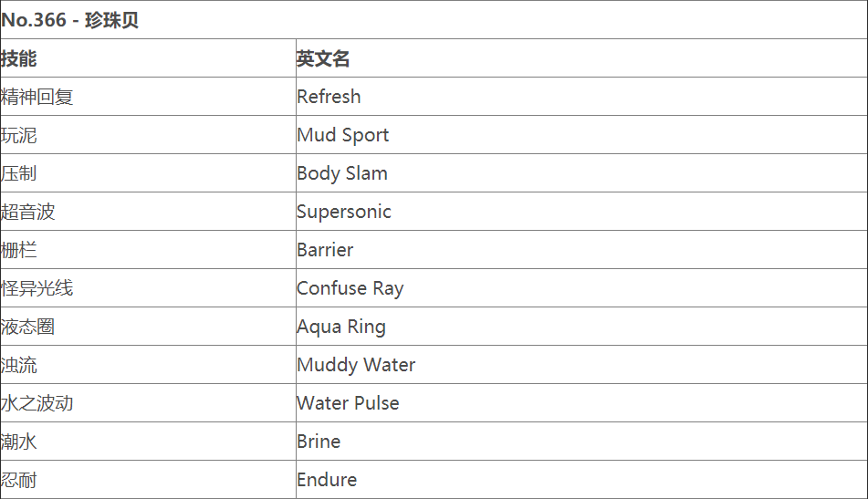Select the 技能 column header

point(19,58)
